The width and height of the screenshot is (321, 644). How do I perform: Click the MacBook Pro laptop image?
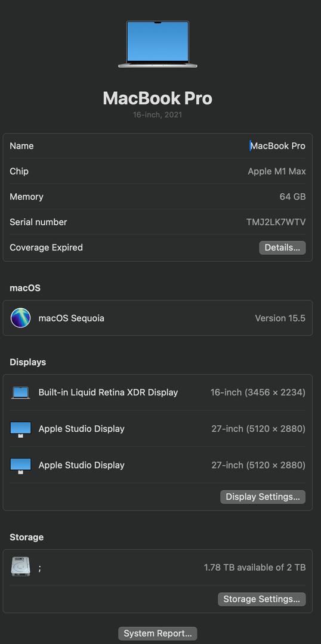click(x=158, y=44)
